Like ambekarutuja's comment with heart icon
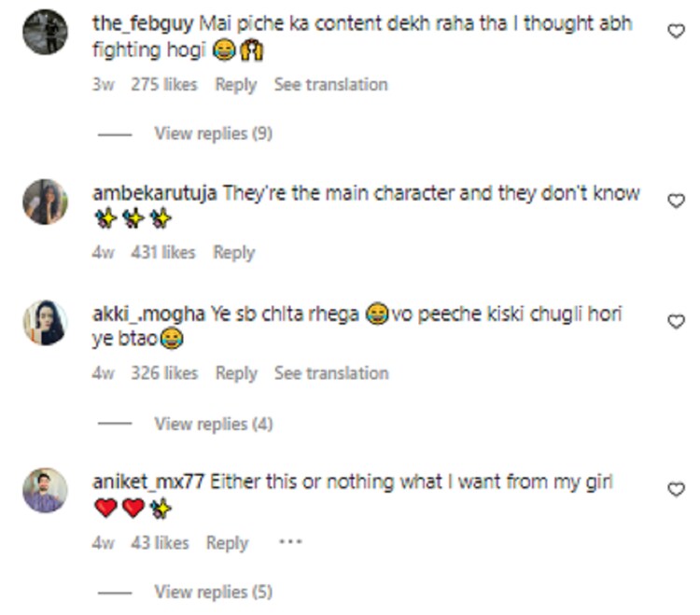Viewport: 700px width, 615px height. click(x=676, y=201)
